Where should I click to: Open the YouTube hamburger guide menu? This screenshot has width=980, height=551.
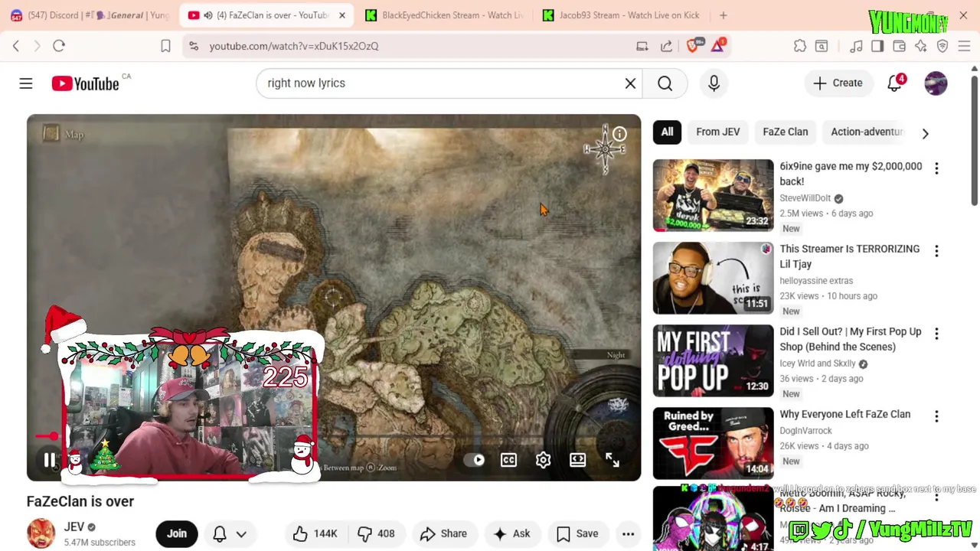point(26,83)
